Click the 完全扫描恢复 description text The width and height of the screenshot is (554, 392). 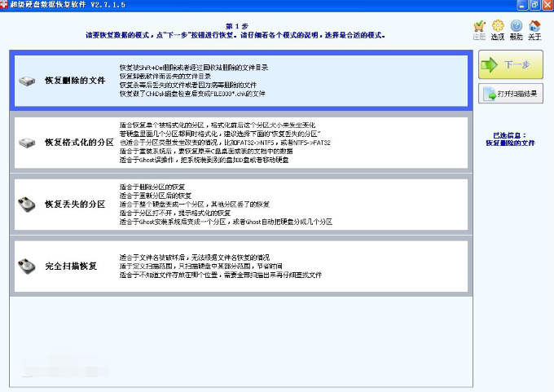[221, 266]
